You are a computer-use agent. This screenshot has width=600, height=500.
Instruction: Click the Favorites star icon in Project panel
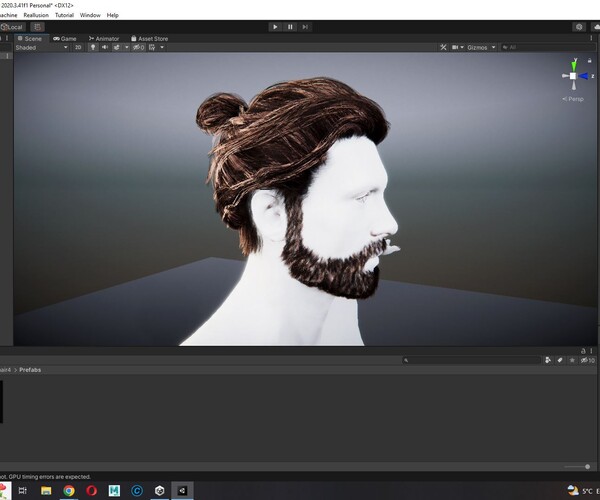click(572, 360)
